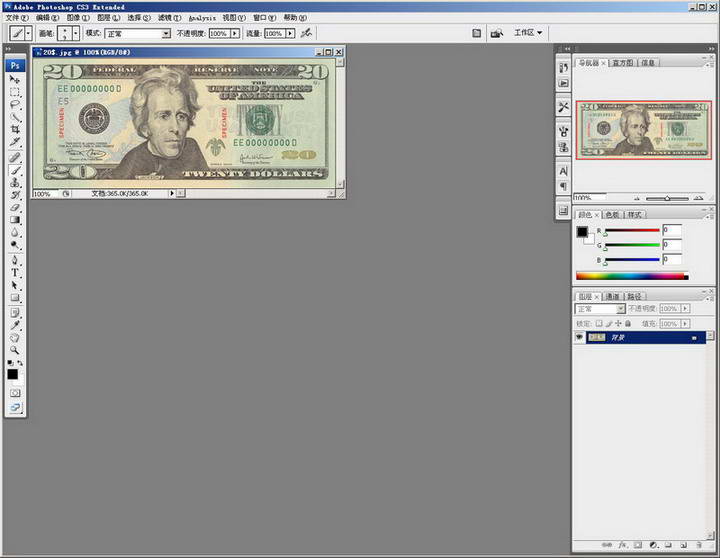Viewport: 720px width, 558px height.
Task: Select the Lasso tool
Action: 15,104
